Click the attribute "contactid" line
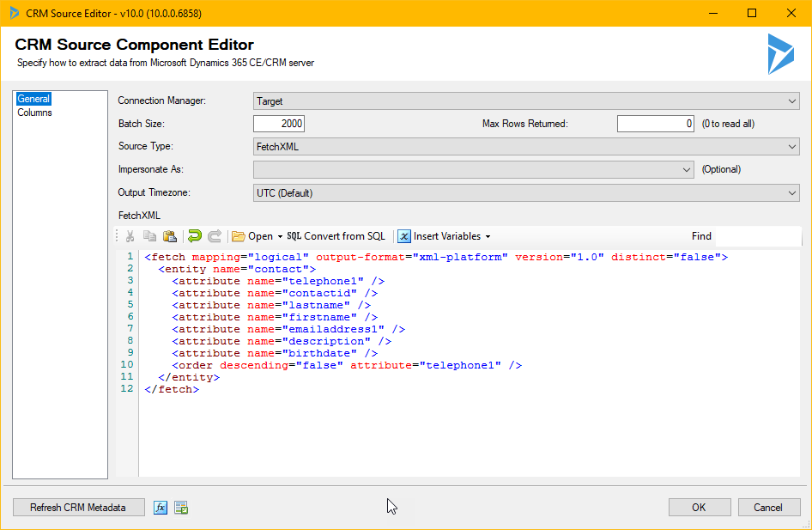Viewport: 812px width, 530px height. [x=275, y=293]
